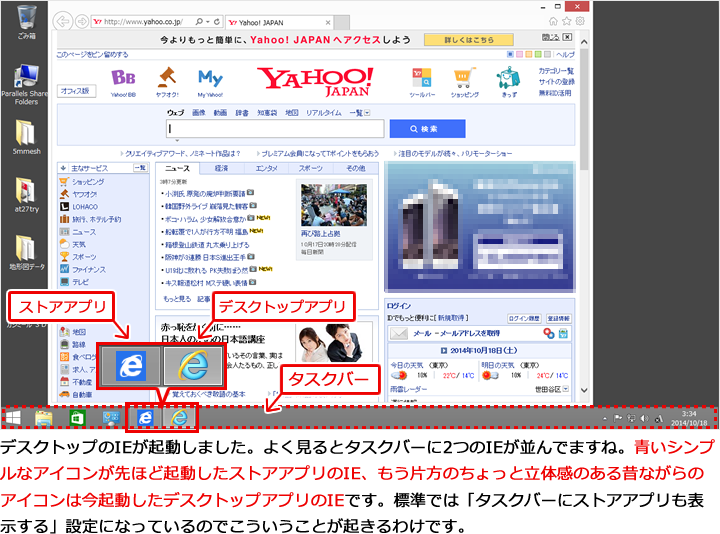
Task: Select the blue theme color square
Action: click(510, 54)
